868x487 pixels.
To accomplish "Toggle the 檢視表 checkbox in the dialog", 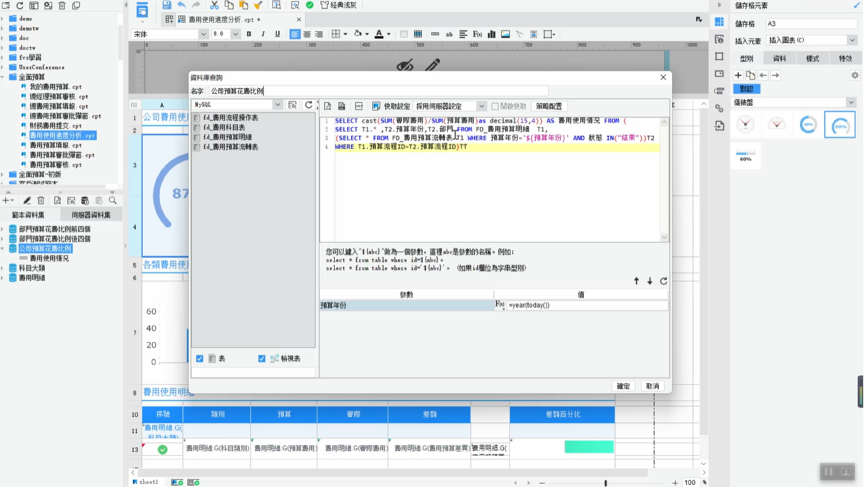I will (261, 358).
